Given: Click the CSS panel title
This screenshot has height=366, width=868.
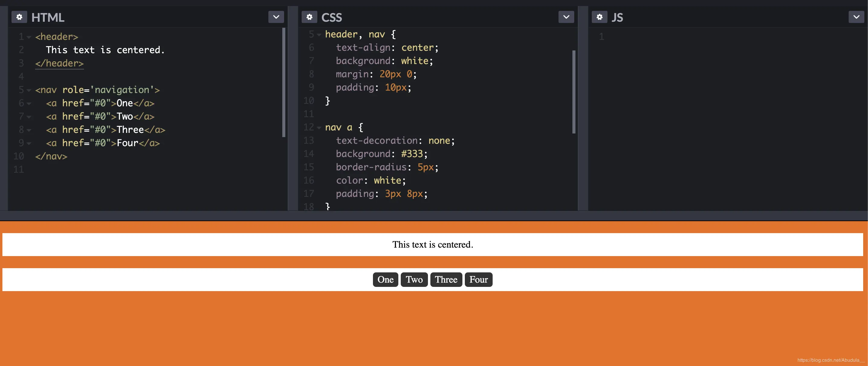Looking at the screenshot, I should click(x=331, y=18).
